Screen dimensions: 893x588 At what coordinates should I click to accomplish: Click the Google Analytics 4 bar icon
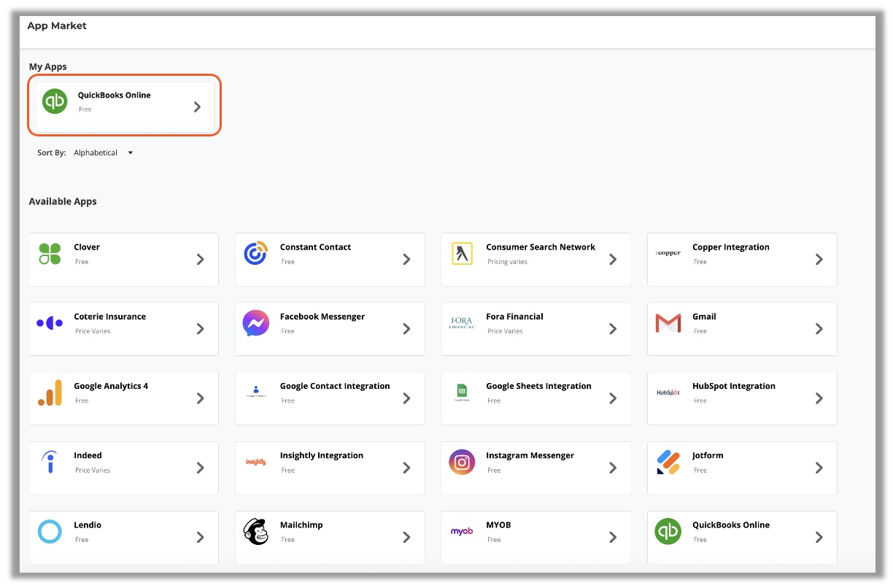[x=50, y=392]
